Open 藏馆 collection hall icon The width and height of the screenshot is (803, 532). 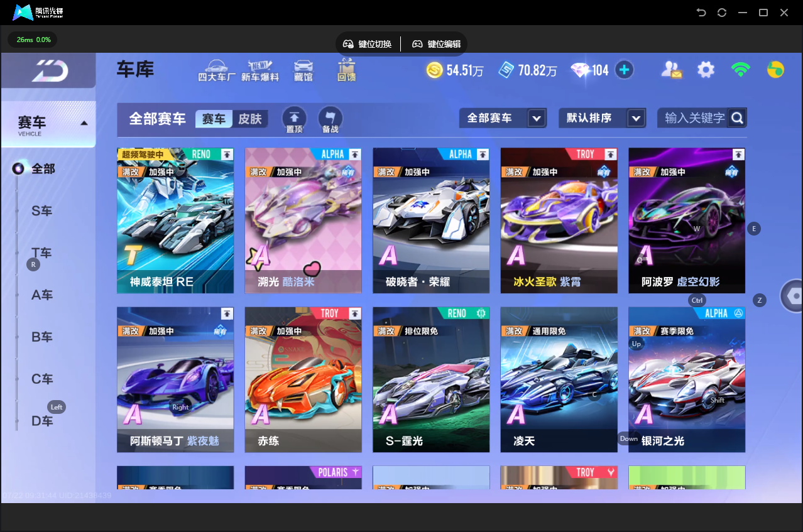(x=303, y=70)
